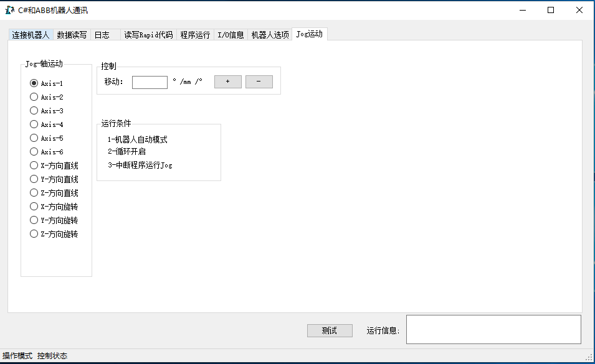Click the 运行信息 message box
This screenshot has height=364, width=595.
(493, 329)
